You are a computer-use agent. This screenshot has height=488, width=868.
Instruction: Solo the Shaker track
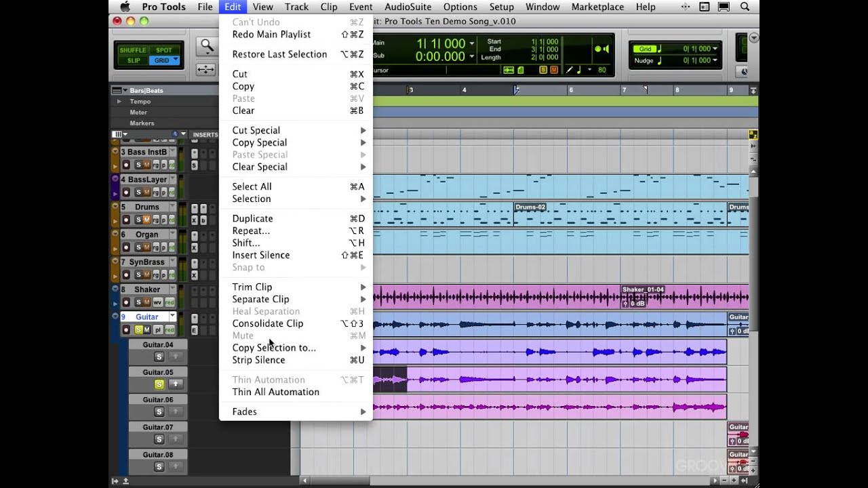138,302
